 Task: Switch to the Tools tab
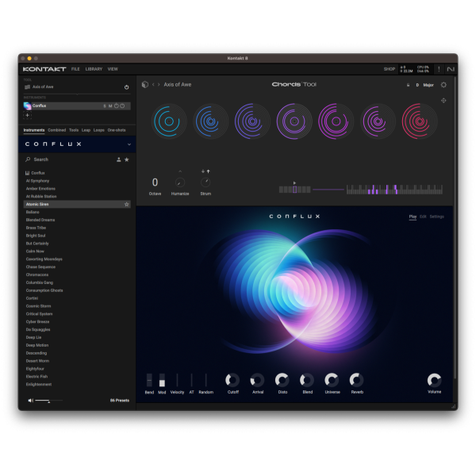coord(74,130)
